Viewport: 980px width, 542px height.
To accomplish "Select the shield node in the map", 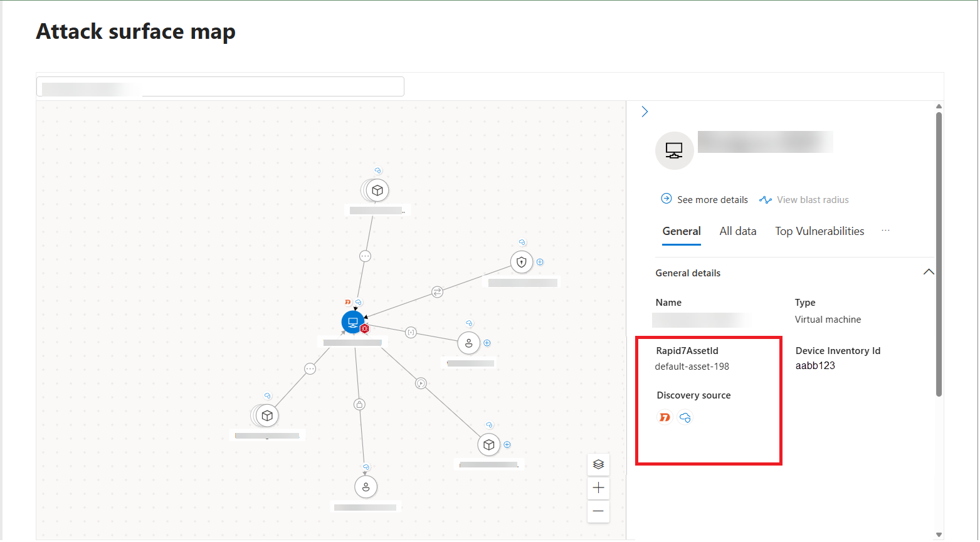I will point(521,262).
